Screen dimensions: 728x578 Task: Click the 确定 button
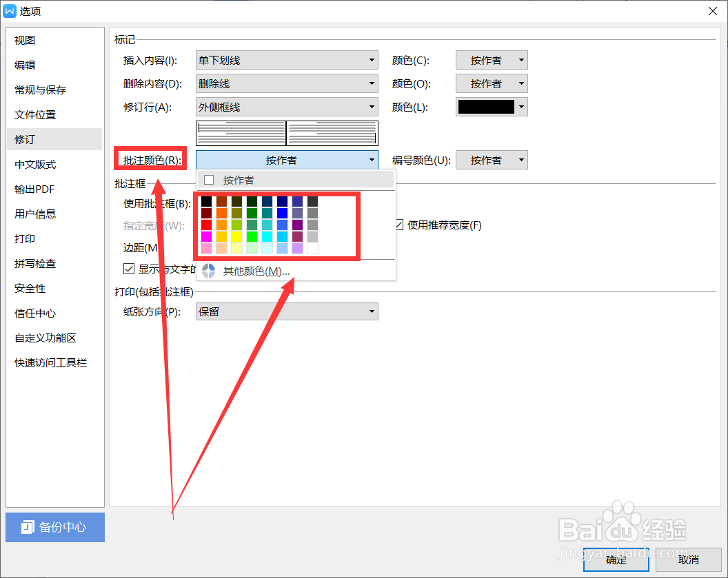pos(616,559)
